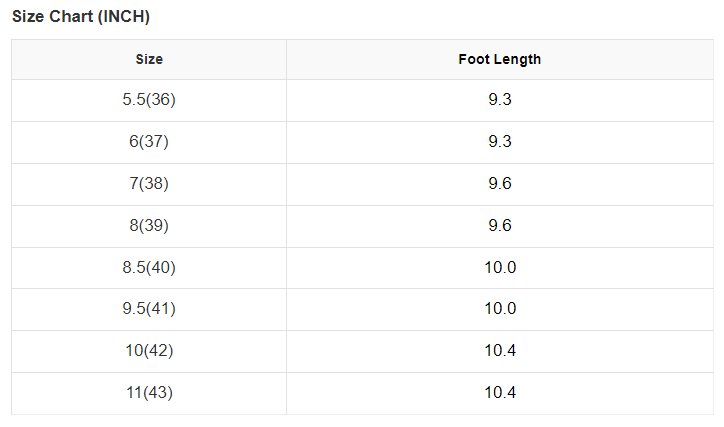
Task: Click the word INCH in the heading
Action: (x=124, y=17)
